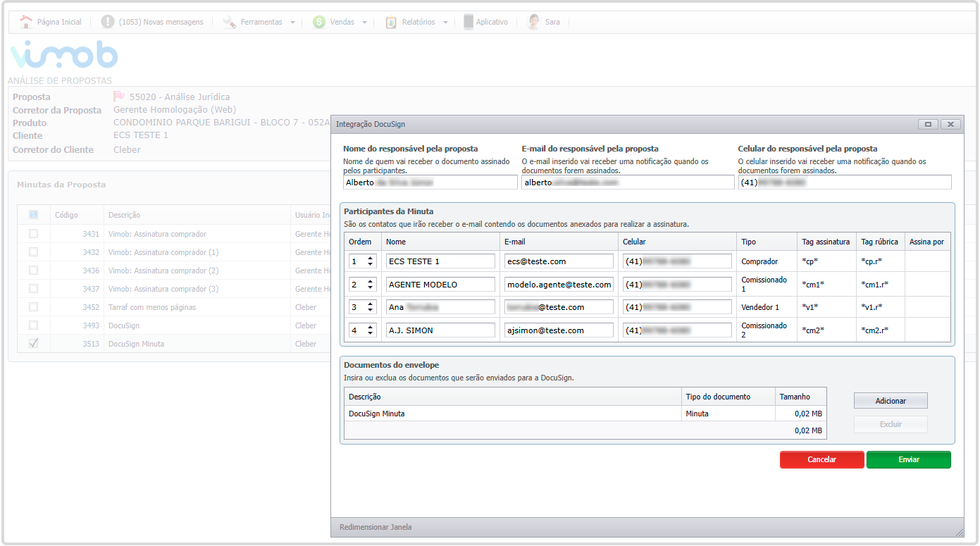The width and height of the screenshot is (980, 546).
Task: Open the Aplicativo phone icon
Action: coord(469,22)
